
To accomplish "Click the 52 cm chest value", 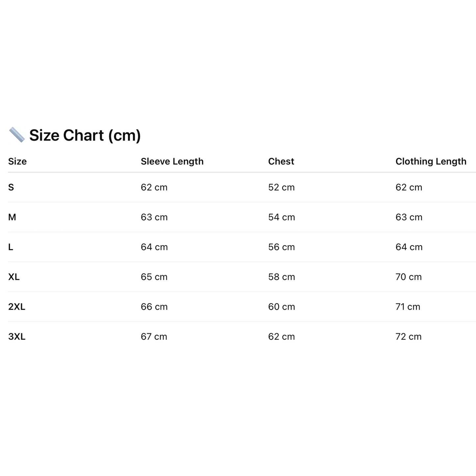I will [281, 187].
